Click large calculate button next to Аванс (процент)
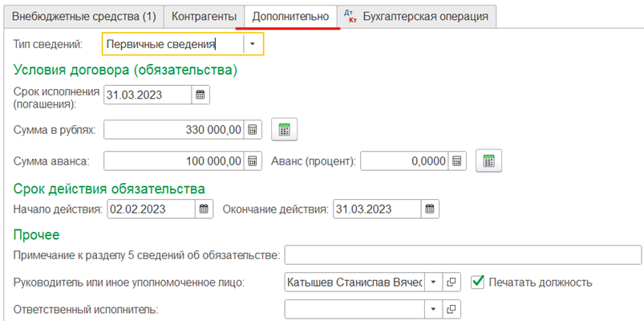Screen dimensions: 644x321 click(488, 160)
